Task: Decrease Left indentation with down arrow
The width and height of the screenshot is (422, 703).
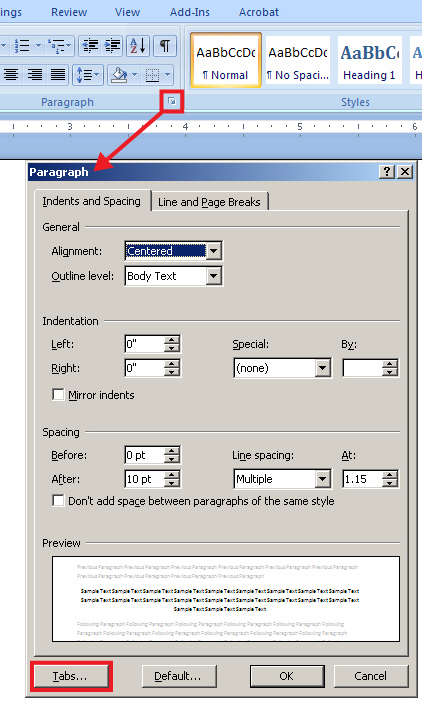Action: (172, 348)
